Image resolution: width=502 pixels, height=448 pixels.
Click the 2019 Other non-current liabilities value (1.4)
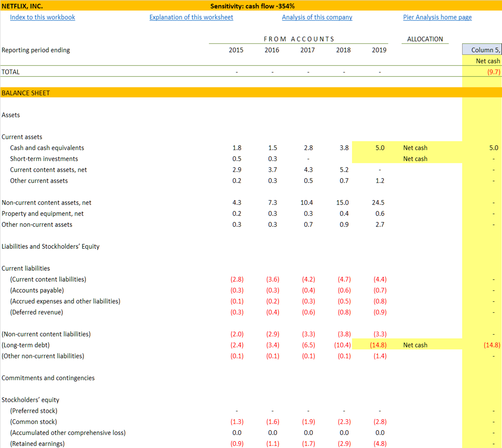[380, 357]
